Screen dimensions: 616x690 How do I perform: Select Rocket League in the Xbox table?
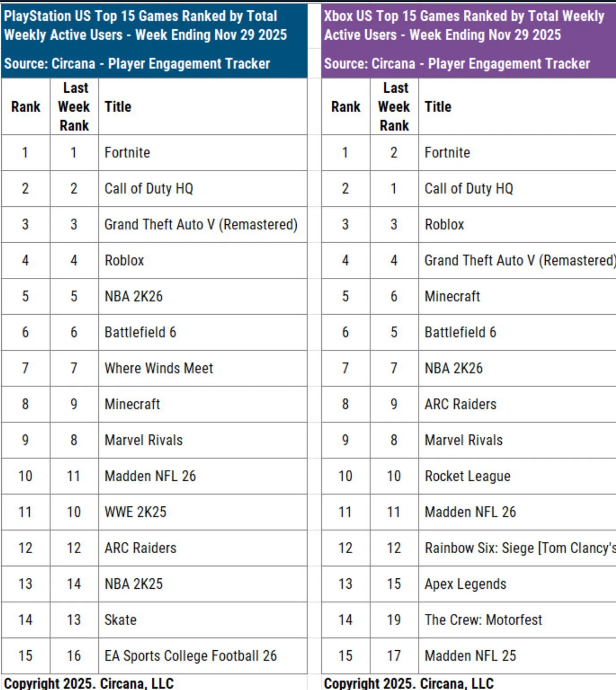click(467, 476)
